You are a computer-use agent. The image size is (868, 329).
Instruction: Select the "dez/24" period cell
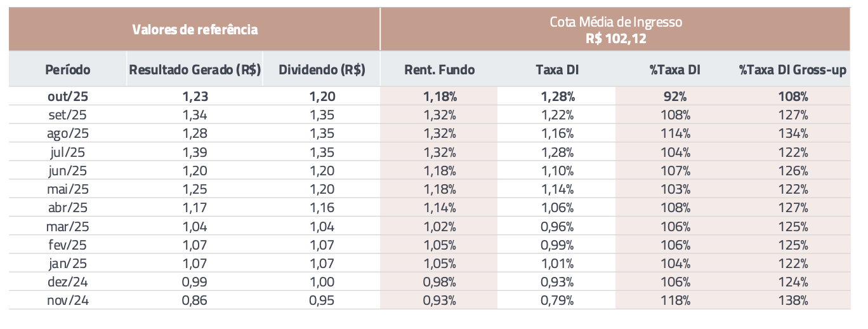[68, 282]
